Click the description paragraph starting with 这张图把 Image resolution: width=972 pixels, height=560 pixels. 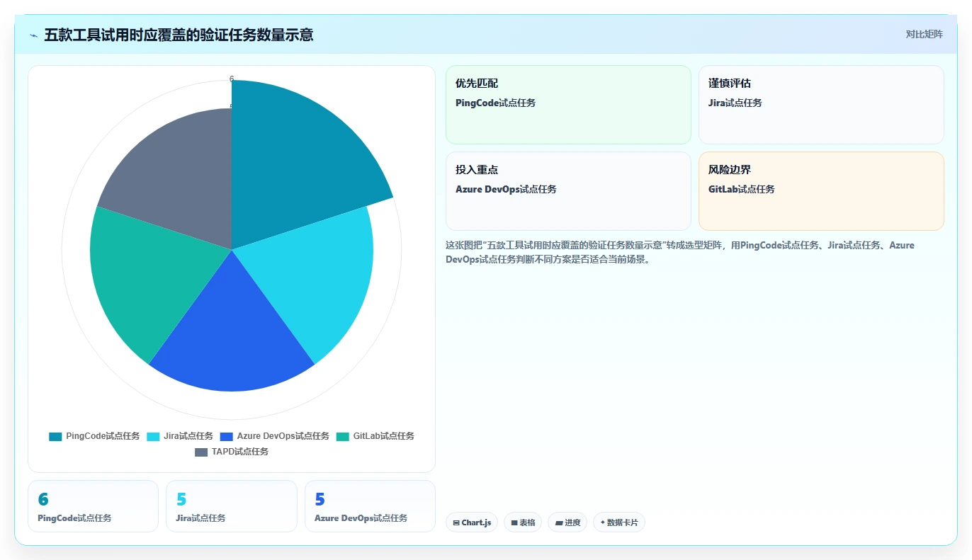pos(680,252)
